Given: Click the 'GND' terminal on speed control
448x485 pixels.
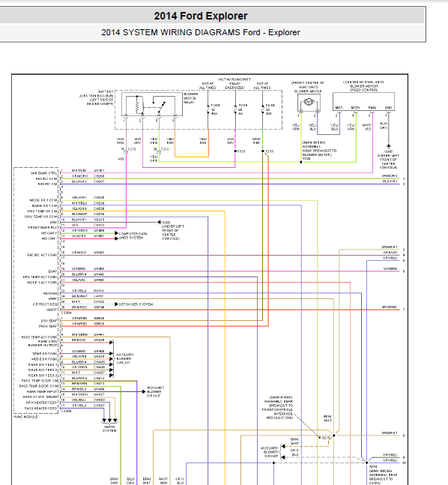Looking at the screenshot, I should 388,108.
